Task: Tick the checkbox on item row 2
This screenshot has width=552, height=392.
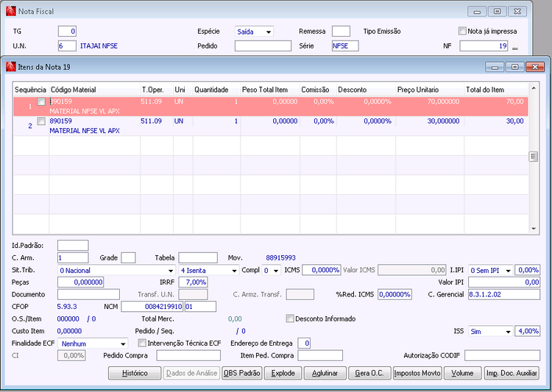Action: 41,121
